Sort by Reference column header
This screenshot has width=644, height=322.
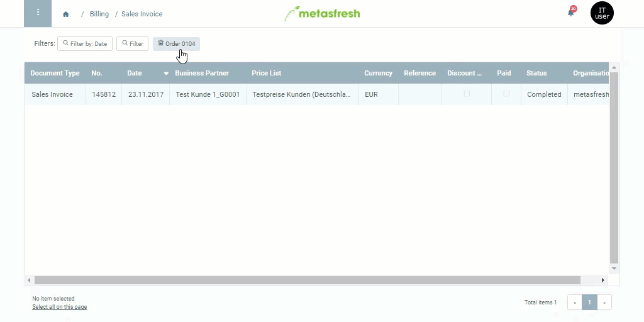419,73
